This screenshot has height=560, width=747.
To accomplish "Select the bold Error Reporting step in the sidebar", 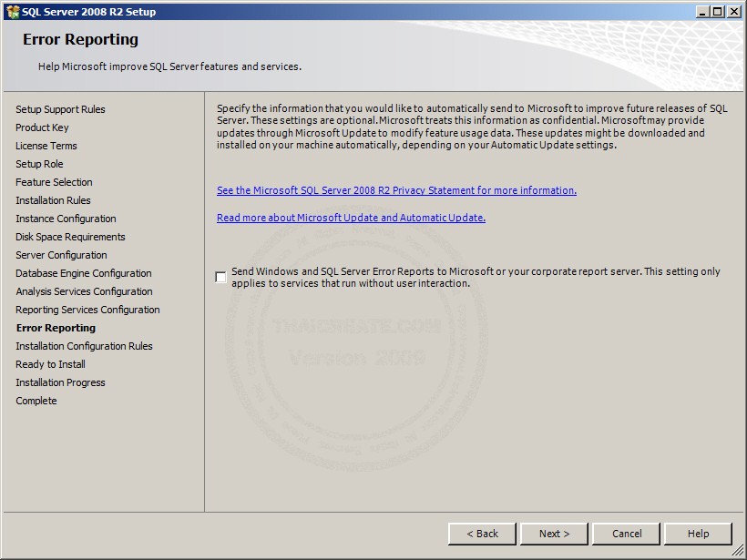I will tap(56, 328).
